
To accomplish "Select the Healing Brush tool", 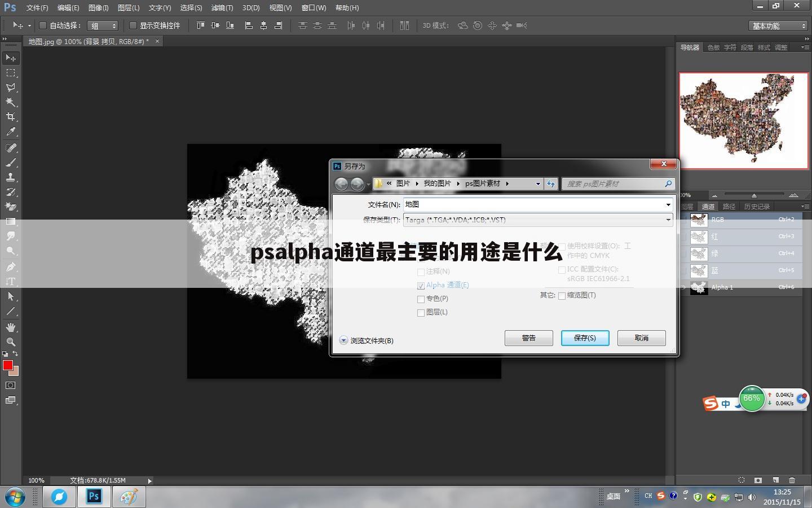I will (11, 148).
